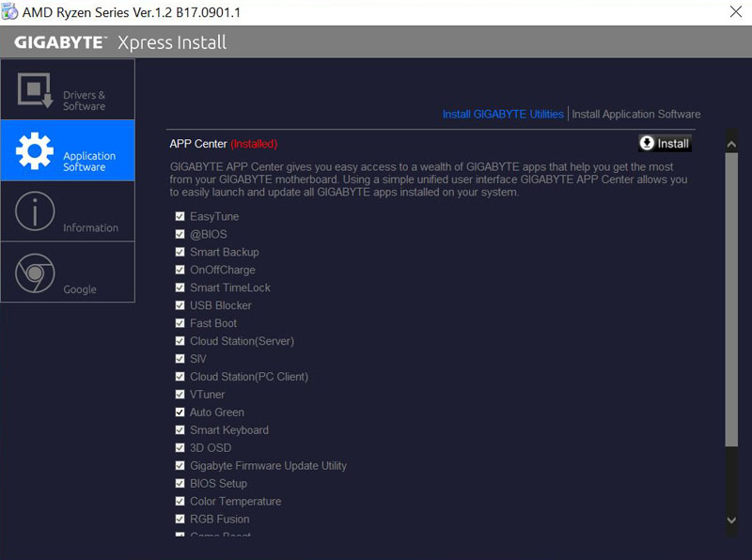This screenshot has width=752, height=560.
Task: Open the Drivers & Software section
Action: pyautogui.click(x=68, y=89)
